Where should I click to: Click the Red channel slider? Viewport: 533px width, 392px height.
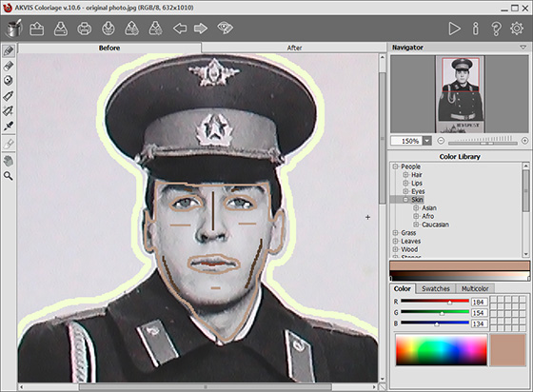(x=435, y=302)
